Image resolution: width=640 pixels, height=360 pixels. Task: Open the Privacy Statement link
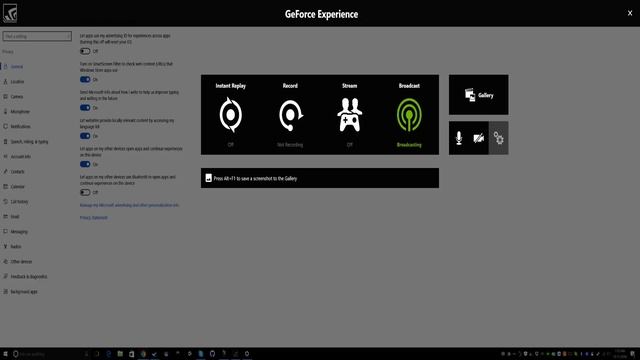(x=93, y=218)
